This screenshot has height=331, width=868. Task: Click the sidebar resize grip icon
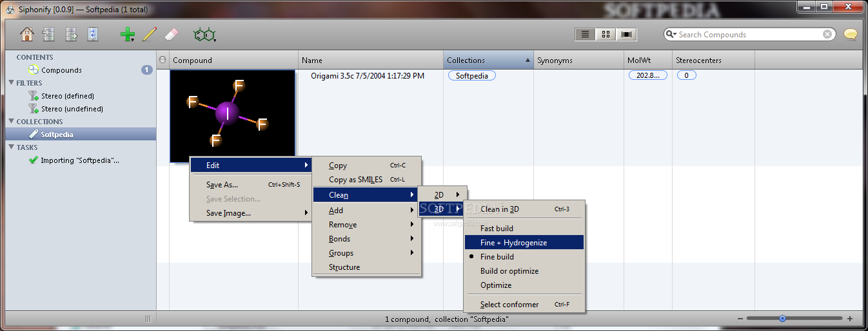coord(148,319)
